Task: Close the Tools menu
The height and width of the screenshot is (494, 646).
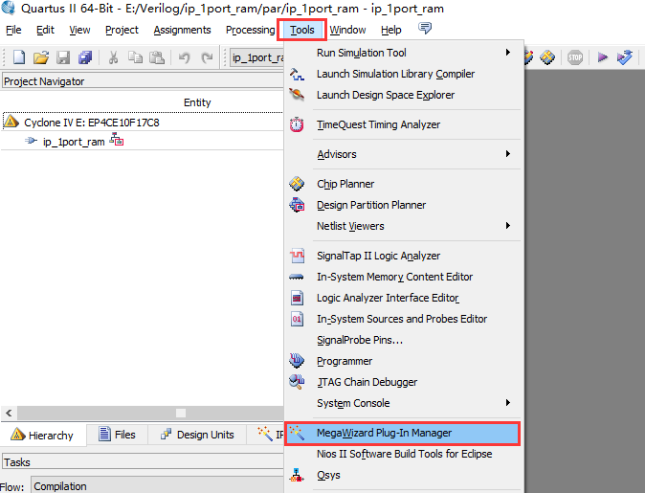Action: click(302, 30)
